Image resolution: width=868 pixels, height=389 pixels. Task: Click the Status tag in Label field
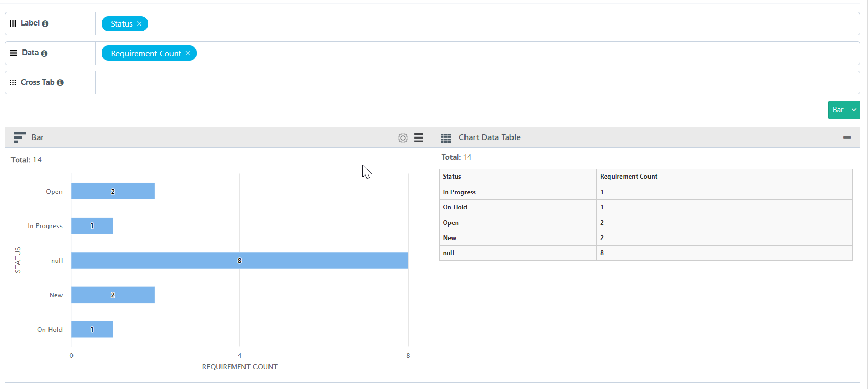coord(121,24)
